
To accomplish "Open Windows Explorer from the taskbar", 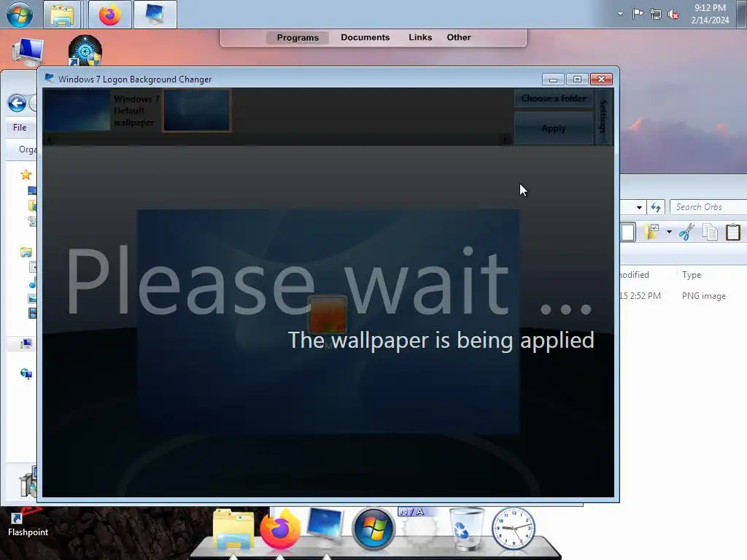I will click(62, 15).
